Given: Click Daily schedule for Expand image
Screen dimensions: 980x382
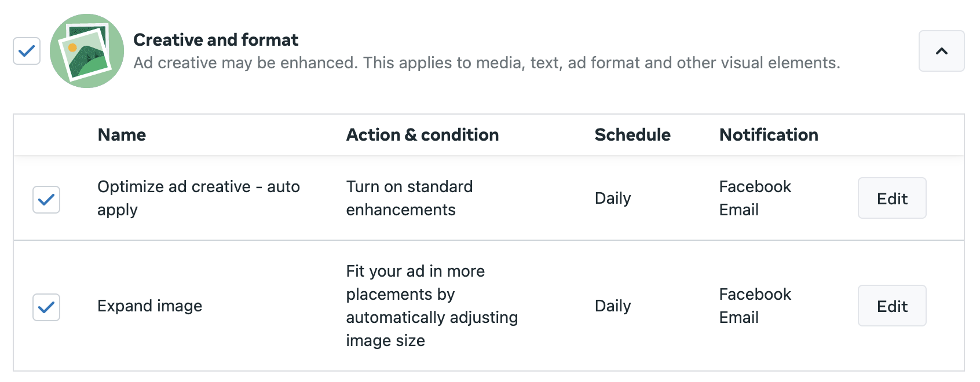Looking at the screenshot, I should [x=613, y=306].
